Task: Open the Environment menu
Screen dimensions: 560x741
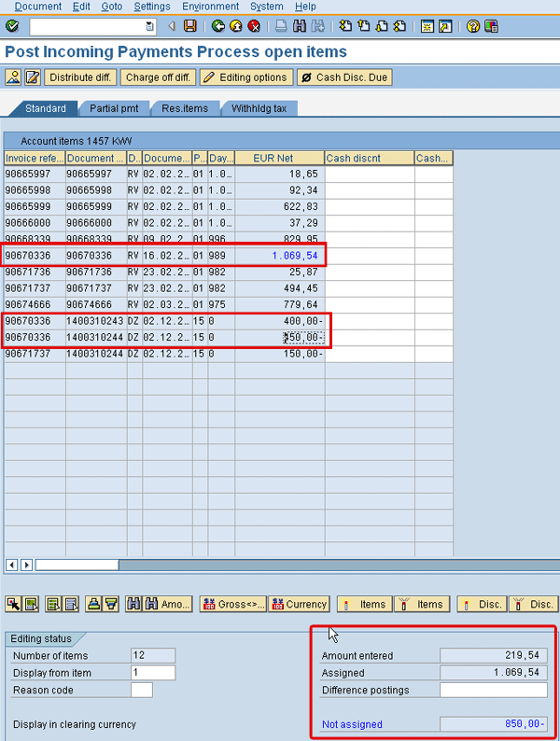Action: click(210, 7)
